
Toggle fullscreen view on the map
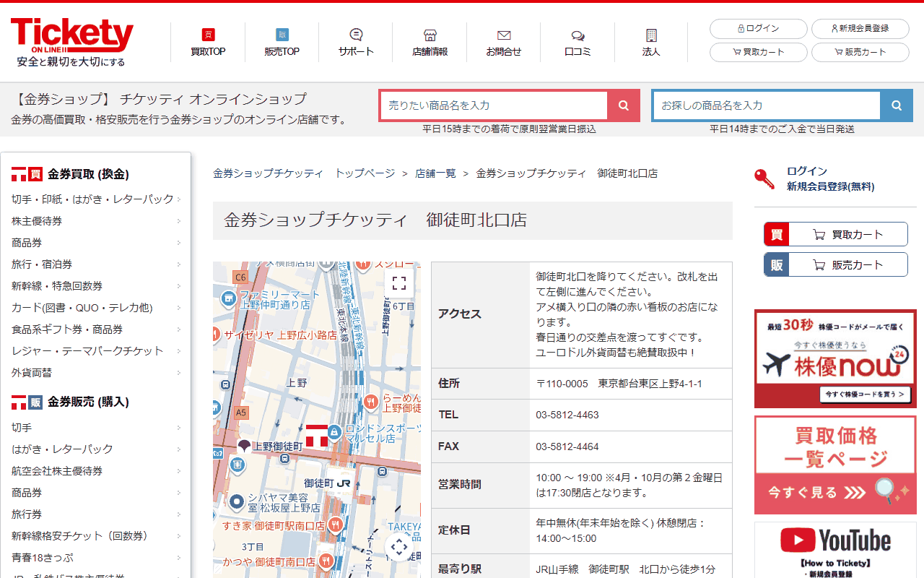tap(399, 283)
